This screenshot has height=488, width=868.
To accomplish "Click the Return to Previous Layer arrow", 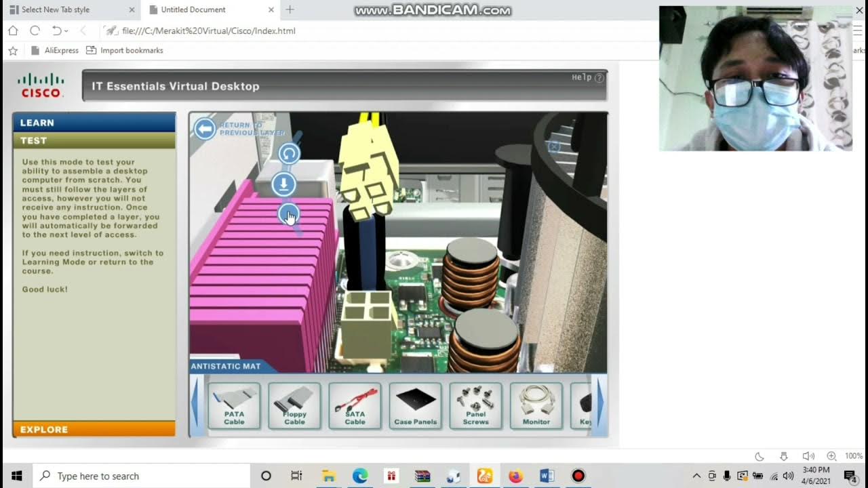I will pyautogui.click(x=205, y=128).
